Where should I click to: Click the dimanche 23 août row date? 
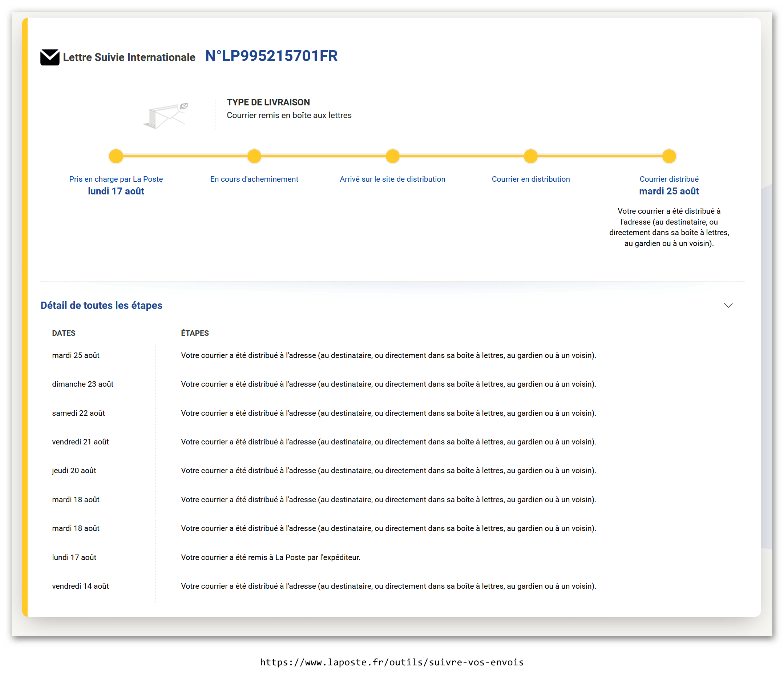pyautogui.click(x=82, y=384)
